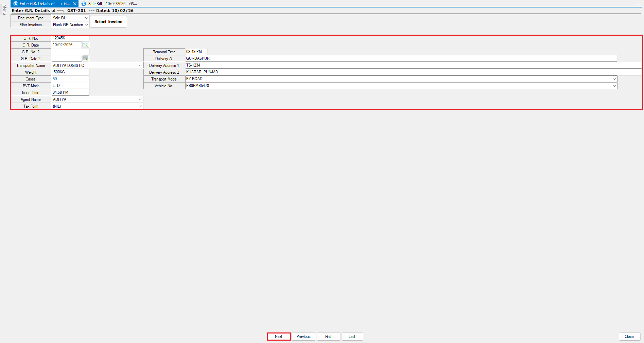Image resolution: width=644 pixels, height=343 pixels.
Task: Click the G.R. No. input field
Action: pos(70,38)
